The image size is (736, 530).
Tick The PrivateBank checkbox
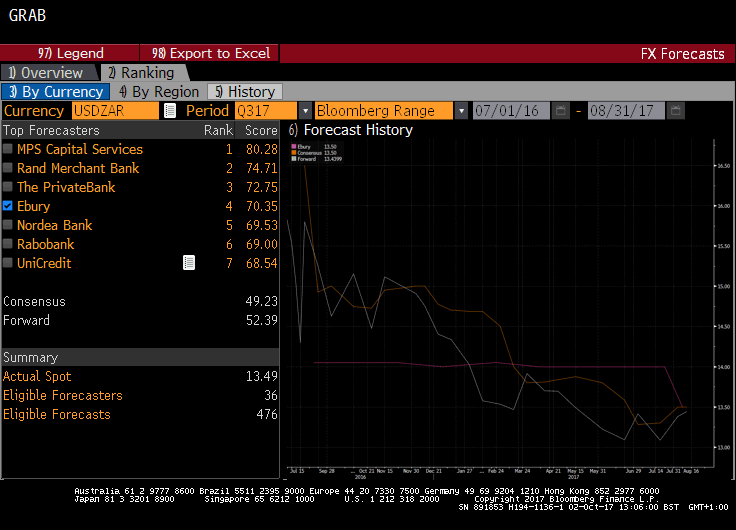click(8, 187)
